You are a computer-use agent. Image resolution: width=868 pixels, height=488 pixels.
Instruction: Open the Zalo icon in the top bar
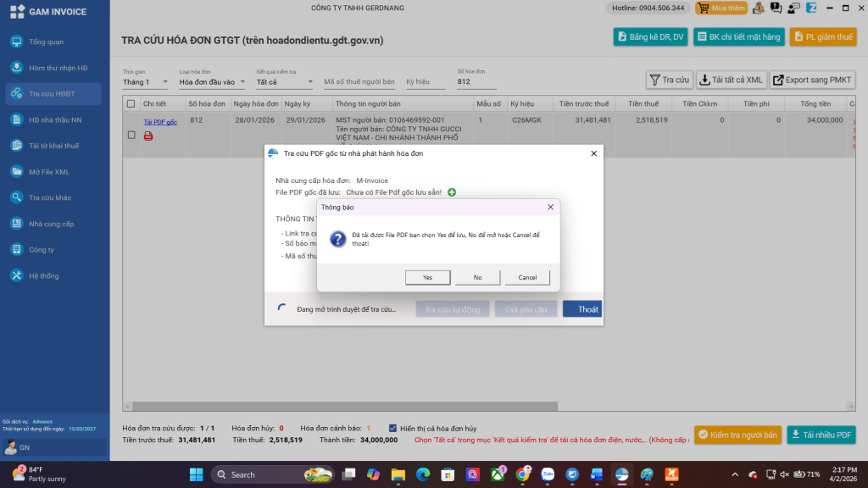[811, 8]
